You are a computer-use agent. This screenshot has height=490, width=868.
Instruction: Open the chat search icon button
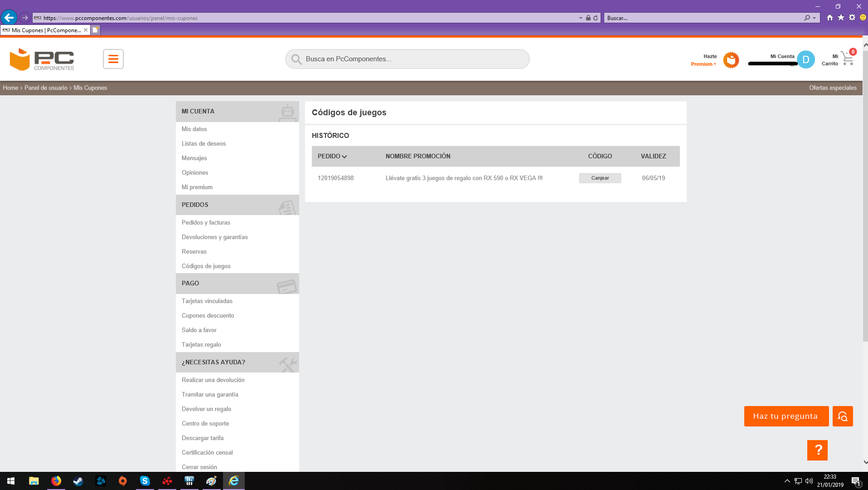(843, 416)
